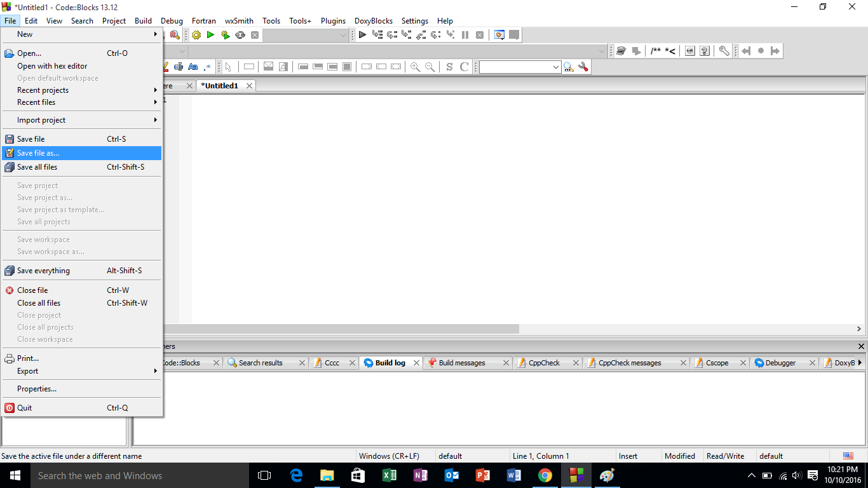Open the build target dropdown
Image resolution: width=868 pixels, height=488 pixels.
(343, 35)
